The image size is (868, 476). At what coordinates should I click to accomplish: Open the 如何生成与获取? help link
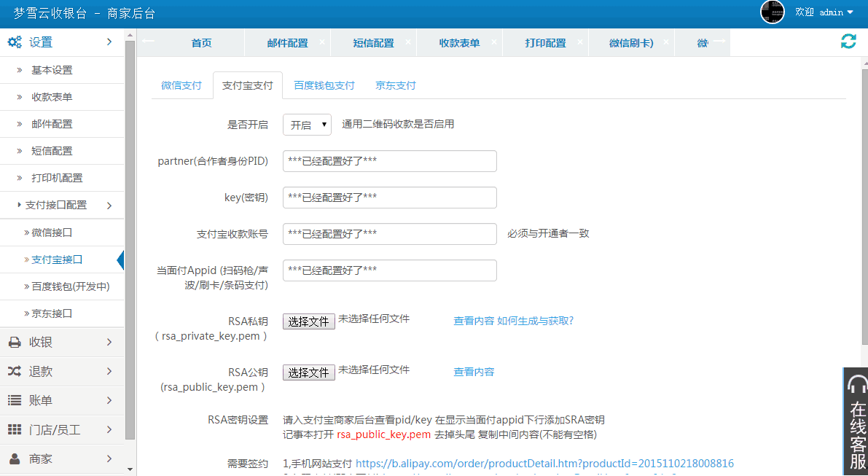coord(535,321)
